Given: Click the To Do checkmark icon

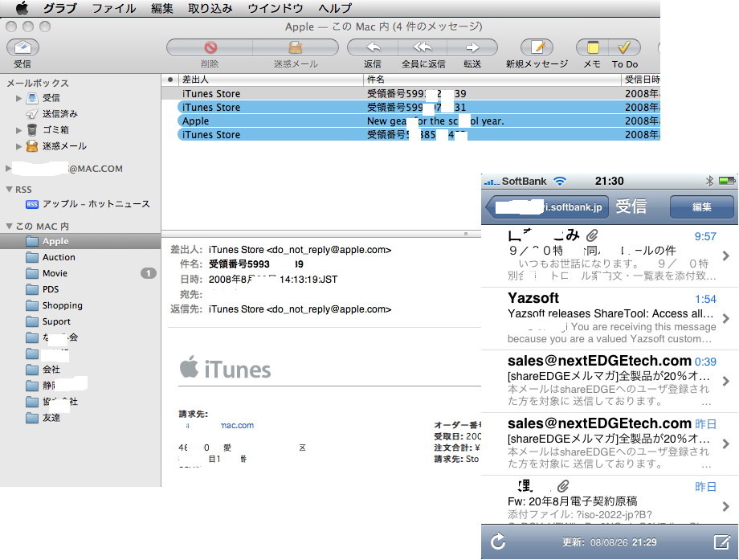Looking at the screenshot, I should pyautogui.click(x=624, y=47).
